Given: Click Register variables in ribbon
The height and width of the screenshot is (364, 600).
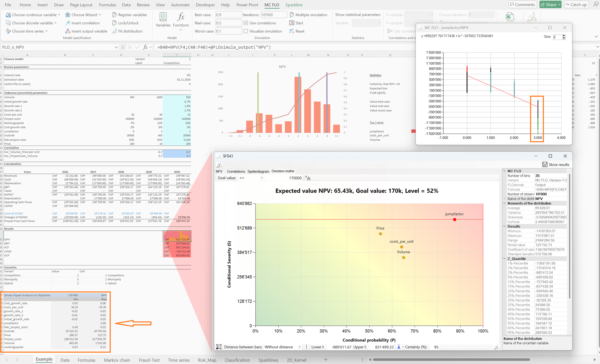Looking at the screenshot, I should 130,15.
